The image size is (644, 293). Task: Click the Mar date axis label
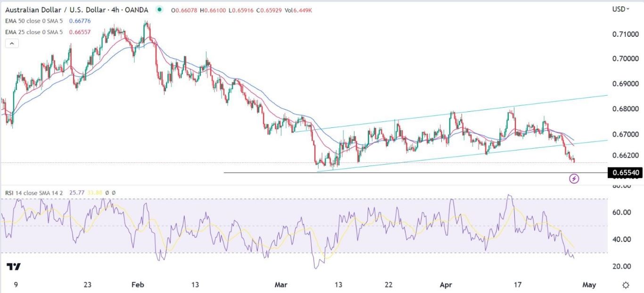pyautogui.click(x=281, y=285)
